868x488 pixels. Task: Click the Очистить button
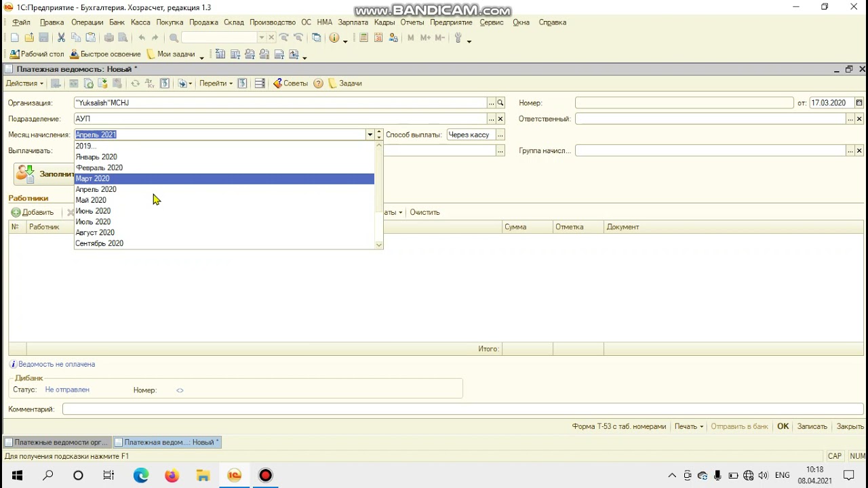click(425, 212)
